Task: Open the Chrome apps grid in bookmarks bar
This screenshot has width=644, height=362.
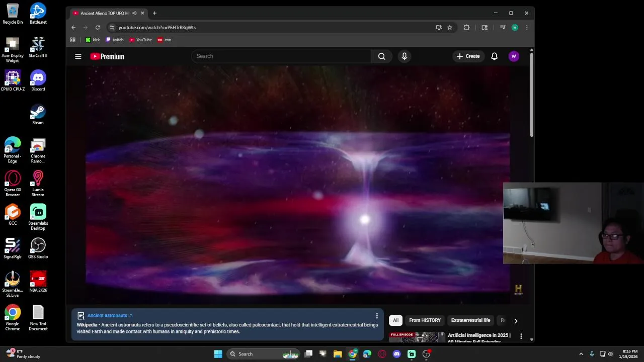Action: tap(73, 40)
